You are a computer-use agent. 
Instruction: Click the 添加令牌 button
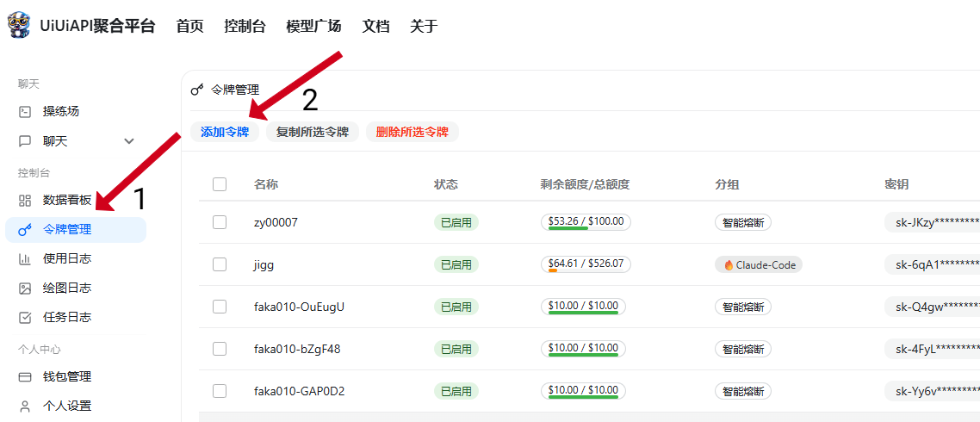point(225,132)
